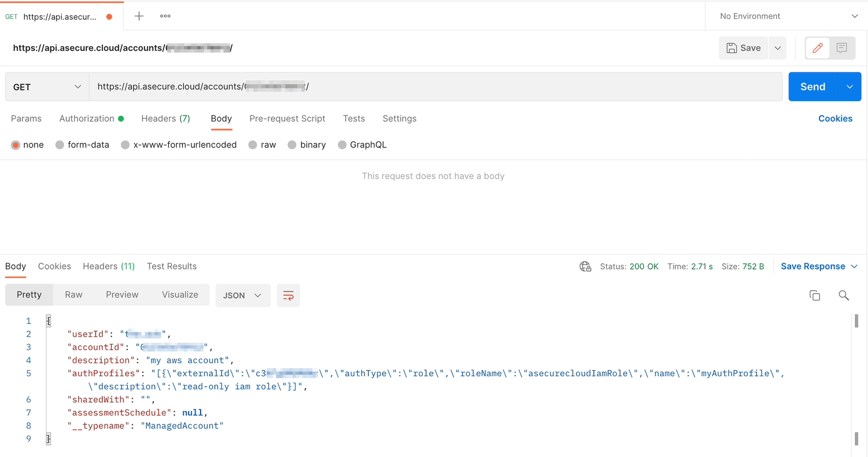Viewport: 868px width, 457px height.
Task: Open a new request tab with plus icon
Action: click(139, 16)
